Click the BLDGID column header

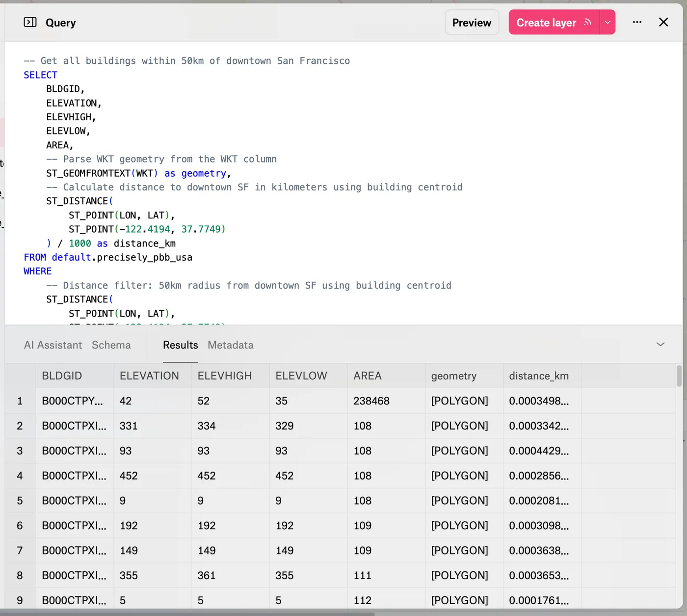(x=75, y=376)
